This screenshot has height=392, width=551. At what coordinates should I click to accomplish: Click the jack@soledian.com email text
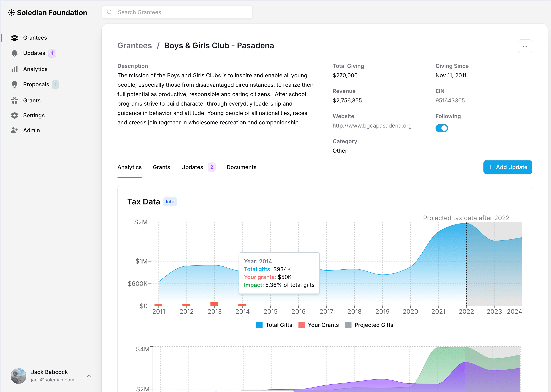pyautogui.click(x=52, y=380)
